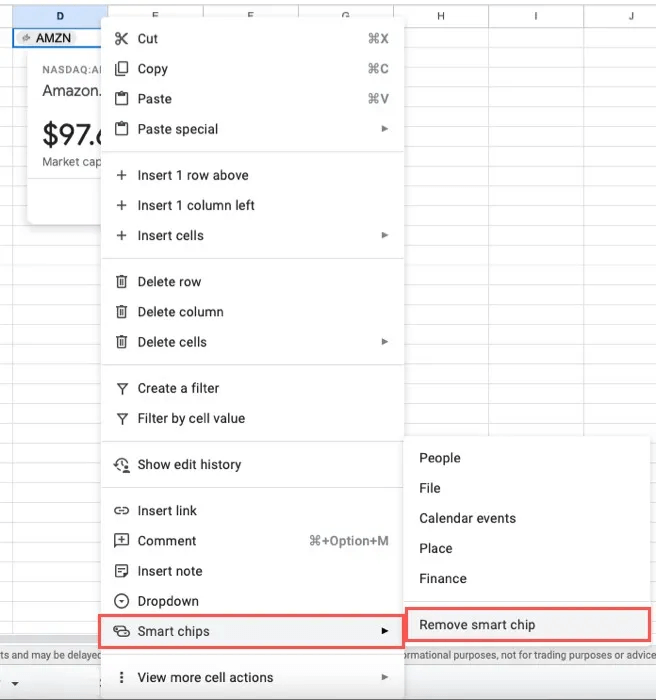This screenshot has width=656, height=700.
Task: Expand the Insert cells submenu arrow
Action: [x=384, y=235]
